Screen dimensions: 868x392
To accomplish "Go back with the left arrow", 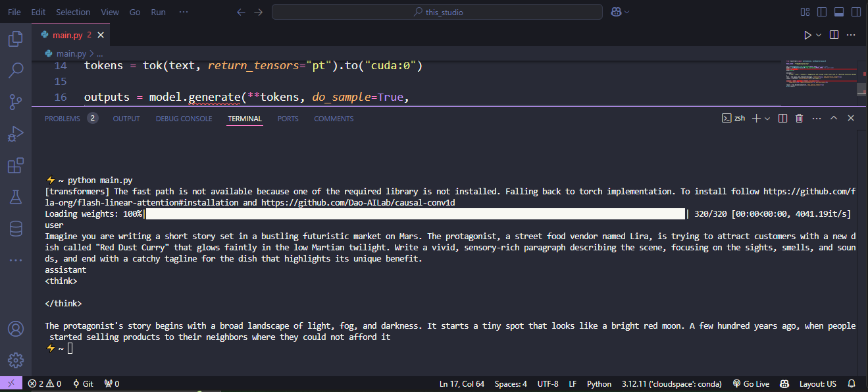I will [241, 12].
